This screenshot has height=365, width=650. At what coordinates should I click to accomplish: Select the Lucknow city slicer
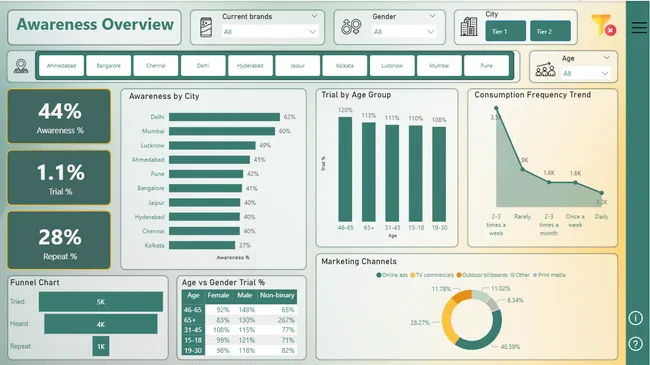click(392, 66)
